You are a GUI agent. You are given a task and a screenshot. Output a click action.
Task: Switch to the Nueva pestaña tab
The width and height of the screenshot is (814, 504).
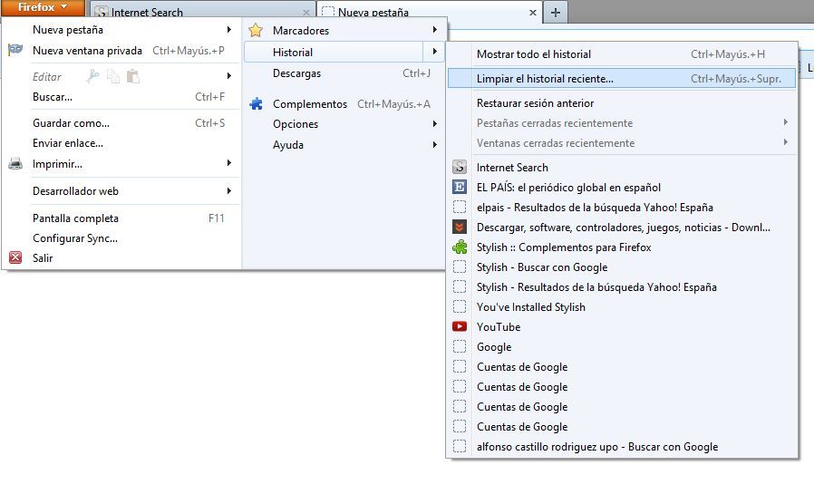(429, 12)
